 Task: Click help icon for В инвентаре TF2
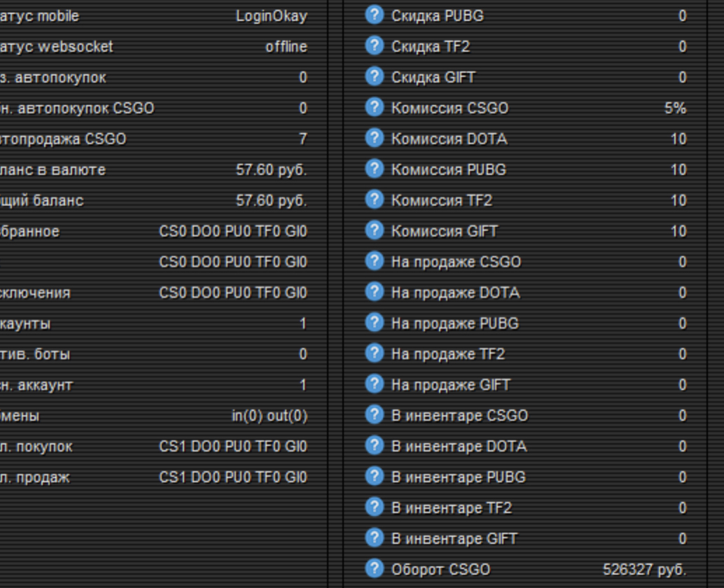click(375, 507)
